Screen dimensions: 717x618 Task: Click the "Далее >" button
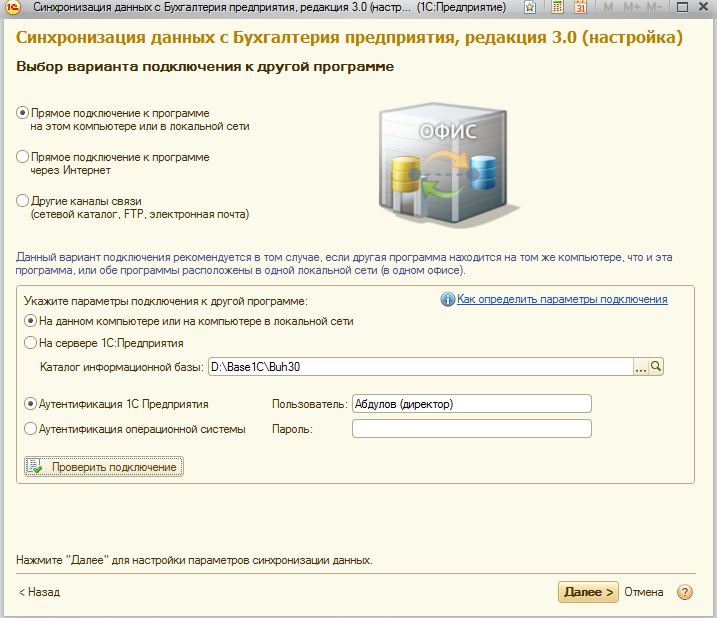pyautogui.click(x=588, y=592)
